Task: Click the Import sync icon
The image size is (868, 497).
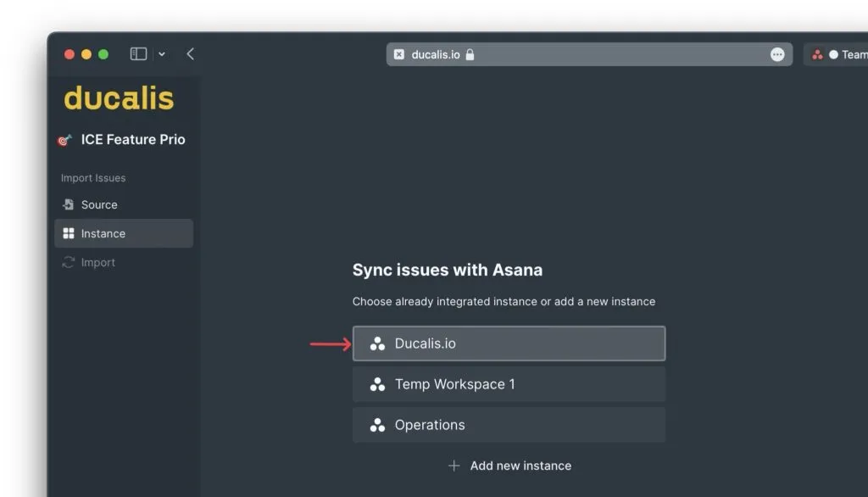Action: (69, 263)
